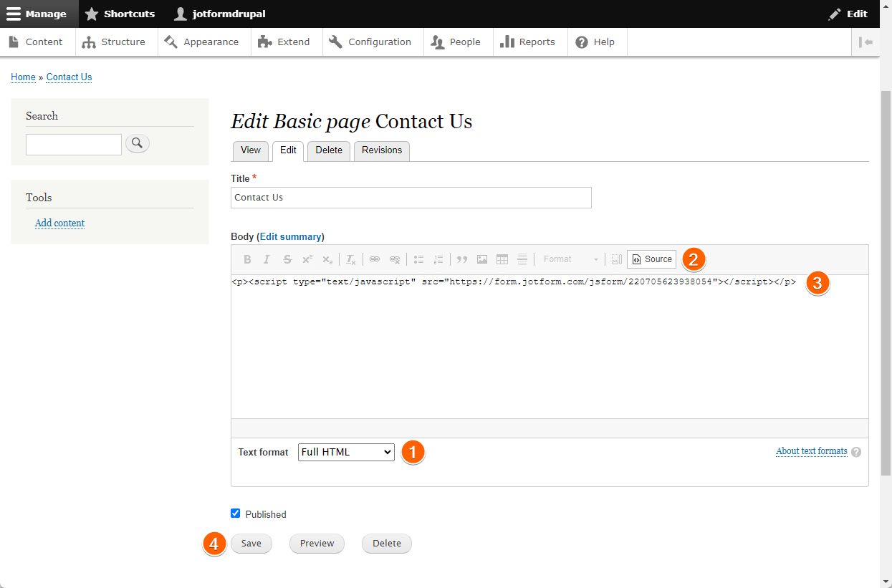The width and height of the screenshot is (892, 588).
Task: Click the numbered list icon
Action: 438,259
